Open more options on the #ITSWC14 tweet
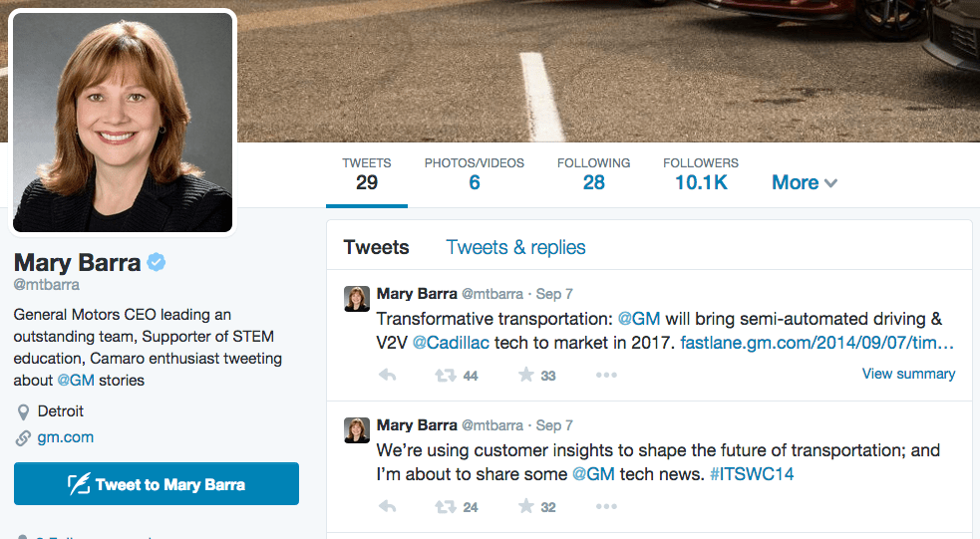The image size is (980, 539). [x=606, y=507]
